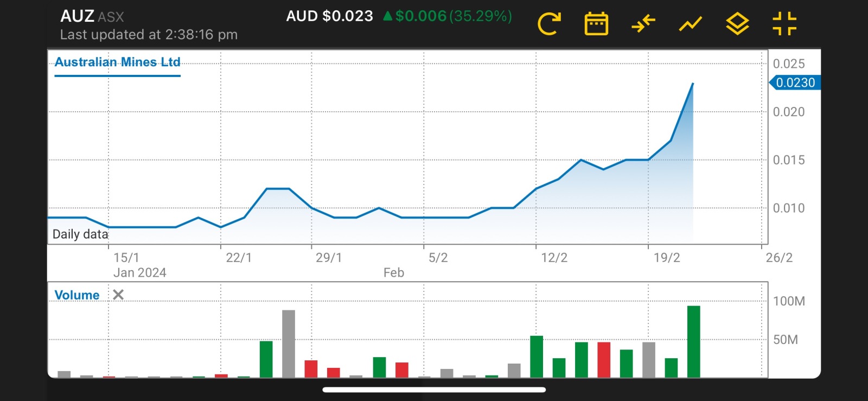Image resolution: width=868 pixels, height=401 pixels.
Task: Tap the 15/1 date axis label
Action: [x=126, y=258]
